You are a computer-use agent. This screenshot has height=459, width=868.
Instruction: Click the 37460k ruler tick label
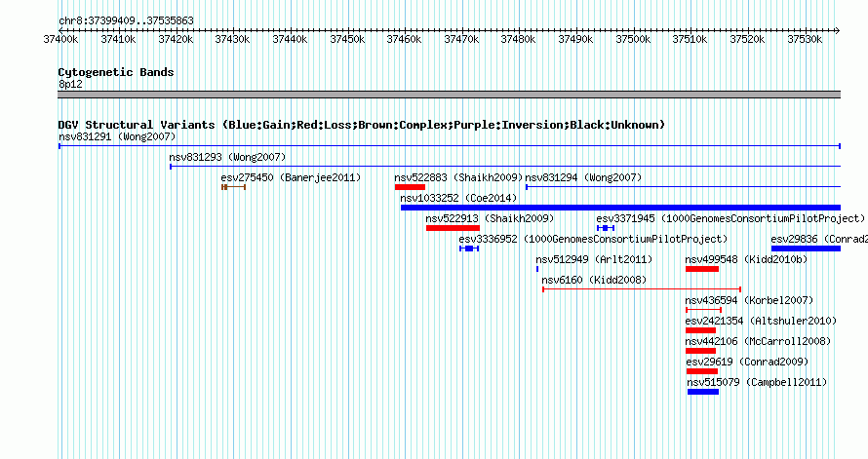[404, 39]
